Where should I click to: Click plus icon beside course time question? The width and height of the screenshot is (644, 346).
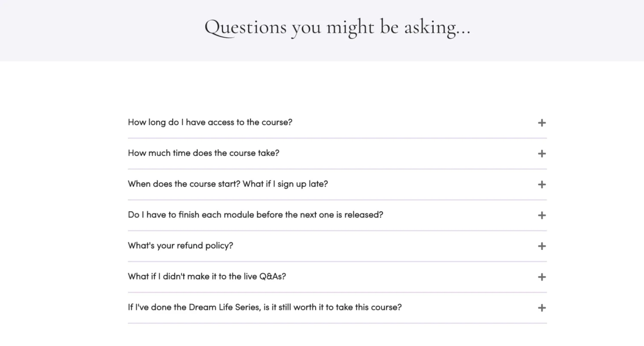coord(542,153)
